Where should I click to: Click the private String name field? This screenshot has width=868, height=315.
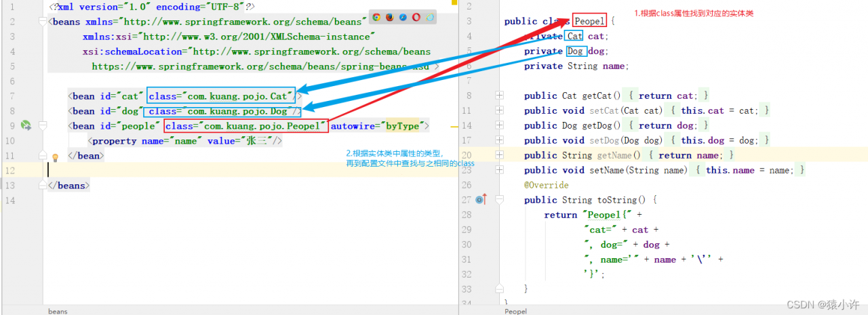point(576,66)
